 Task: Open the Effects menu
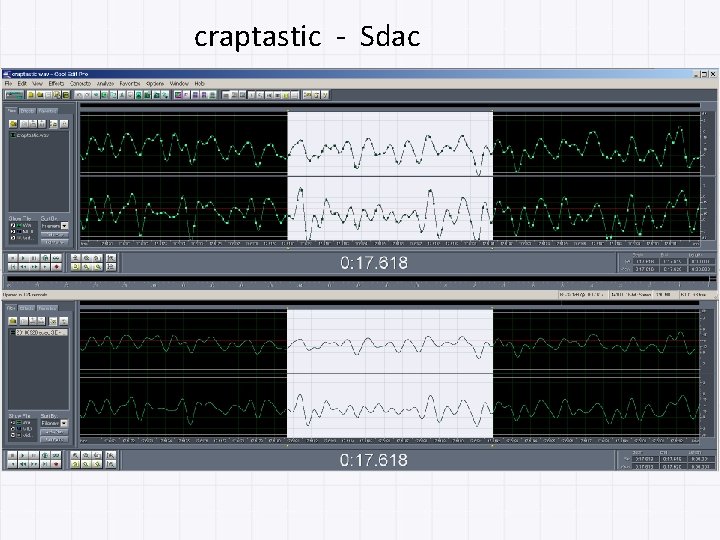point(56,84)
